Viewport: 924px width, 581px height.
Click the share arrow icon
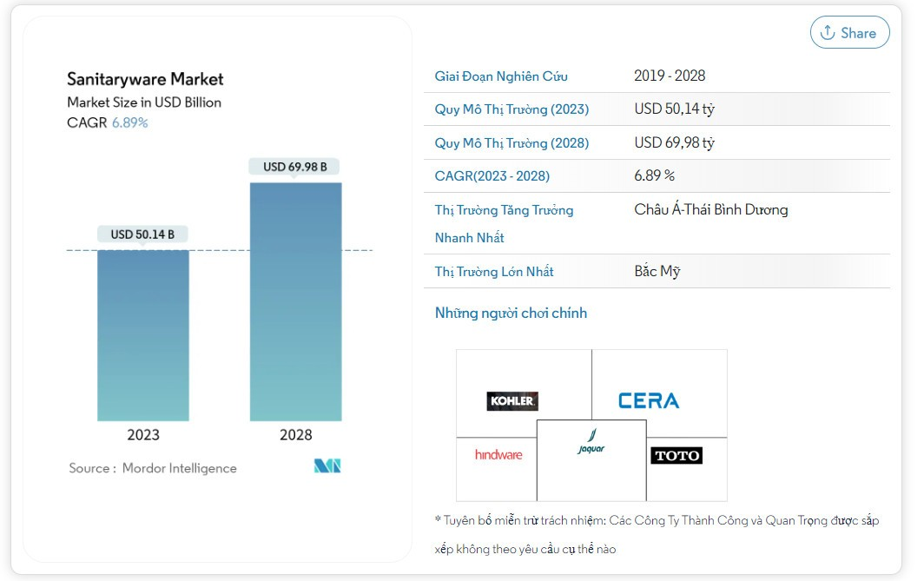coord(829,32)
